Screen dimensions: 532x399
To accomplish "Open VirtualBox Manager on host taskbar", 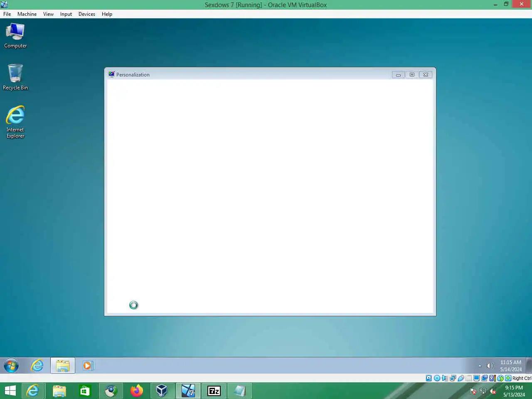I will (x=162, y=391).
